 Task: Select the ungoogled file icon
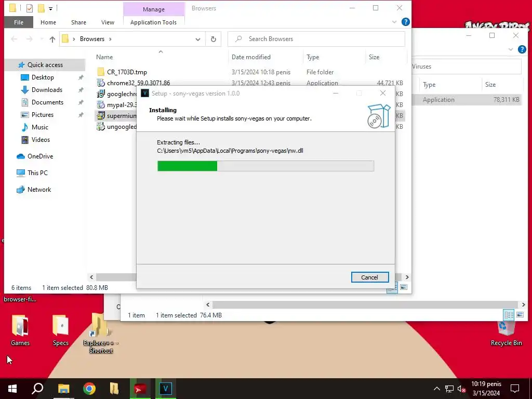[x=100, y=127]
